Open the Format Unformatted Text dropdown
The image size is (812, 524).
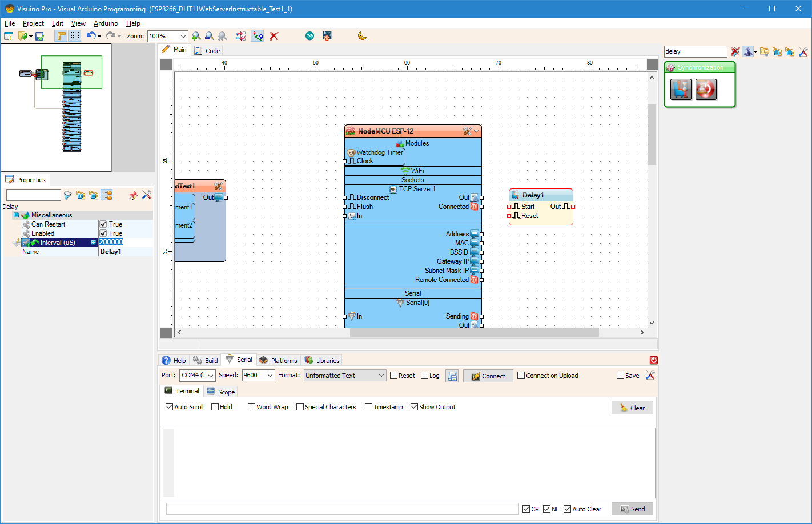pos(381,376)
